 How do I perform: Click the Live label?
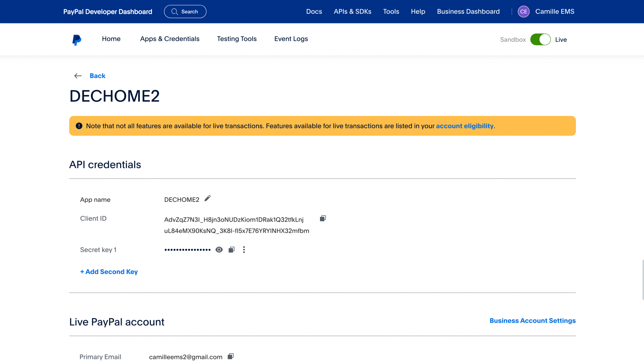tap(561, 40)
